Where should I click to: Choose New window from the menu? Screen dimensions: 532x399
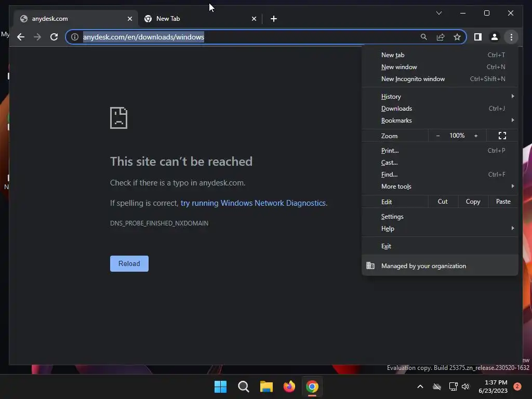[x=440, y=67]
